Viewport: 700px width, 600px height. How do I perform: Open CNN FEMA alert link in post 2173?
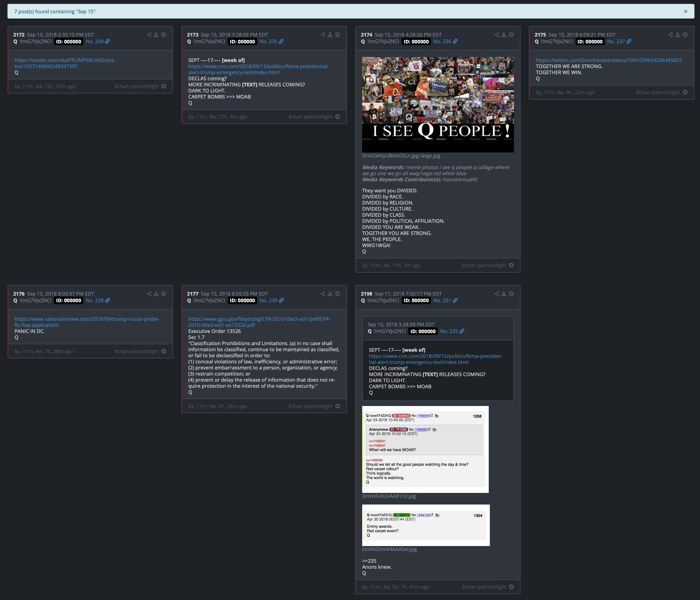click(x=258, y=69)
